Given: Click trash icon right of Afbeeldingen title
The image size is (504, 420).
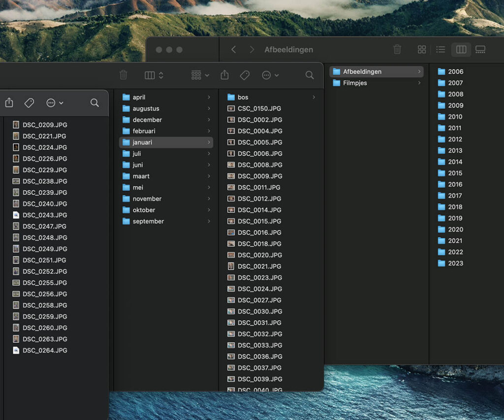Looking at the screenshot, I should [x=397, y=49].
